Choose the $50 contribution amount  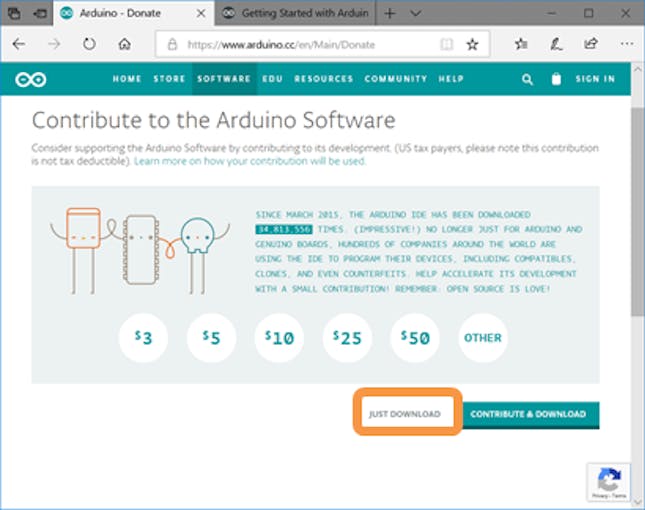tap(415, 338)
